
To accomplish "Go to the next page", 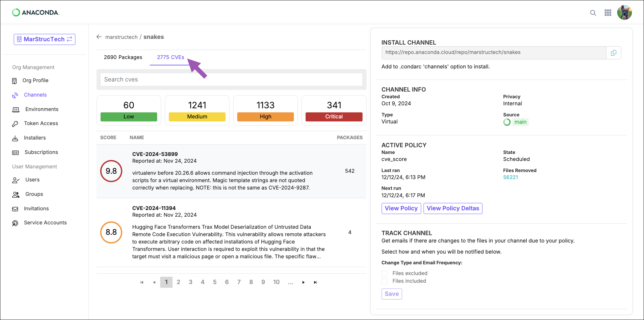I will 304,282.
